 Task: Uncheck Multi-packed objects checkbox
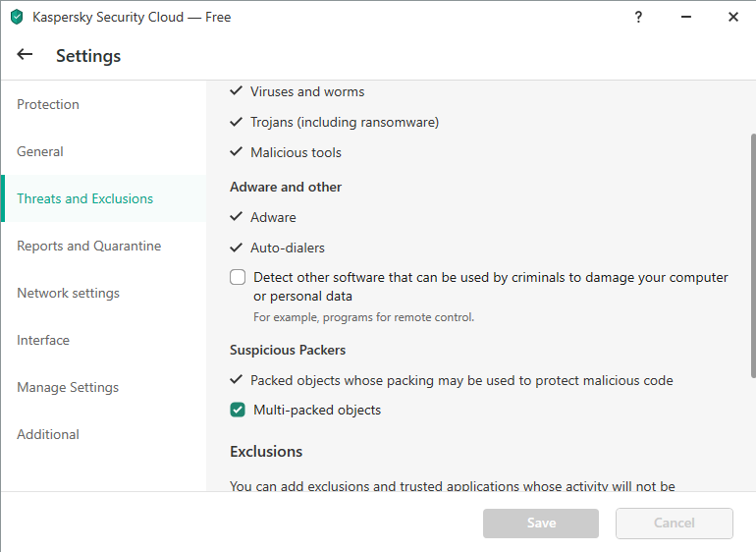pyautogui.click(x=238, y=410)
